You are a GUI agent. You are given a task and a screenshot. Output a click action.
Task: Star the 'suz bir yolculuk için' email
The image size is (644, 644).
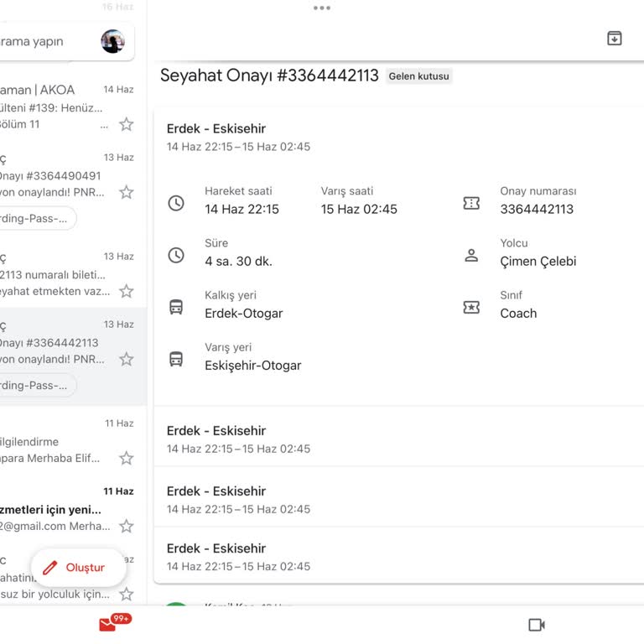tap(126, 594)
